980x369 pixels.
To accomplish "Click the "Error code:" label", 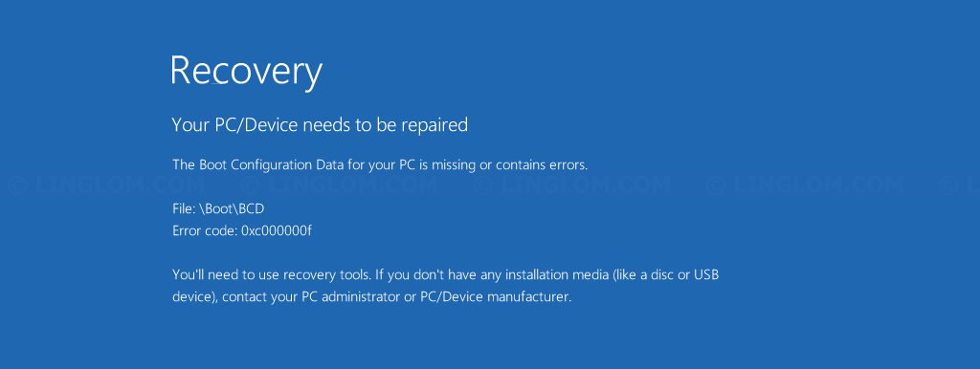I will 205,231.
